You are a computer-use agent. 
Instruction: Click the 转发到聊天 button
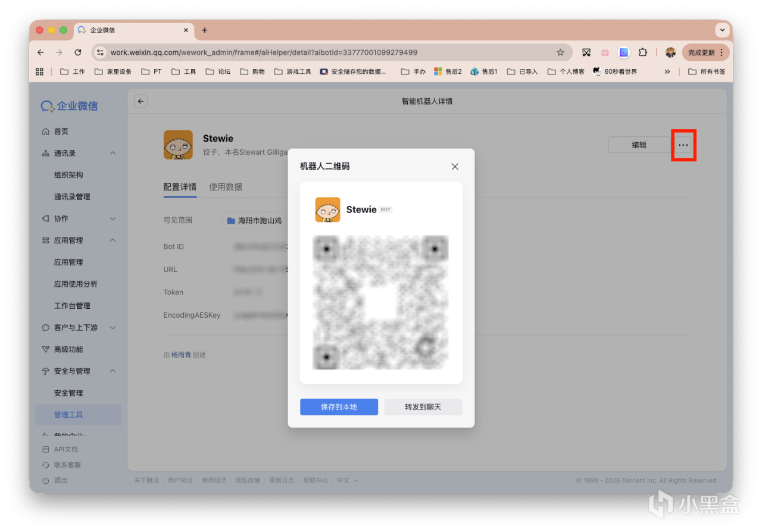coord(423,407)
